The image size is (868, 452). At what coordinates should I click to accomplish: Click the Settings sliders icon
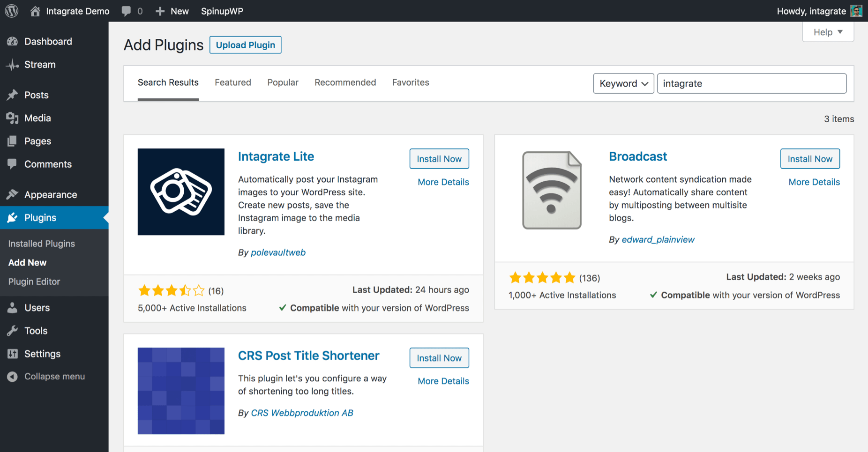click(13, 354)
